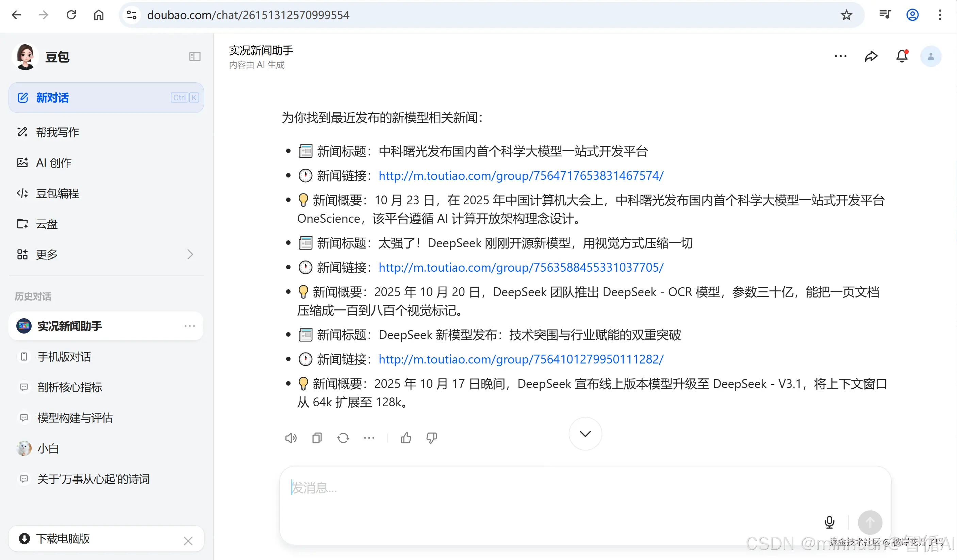The image size is (957, 560).
Task: Open options for 实况新闻助手 history item
Action: 189,326
